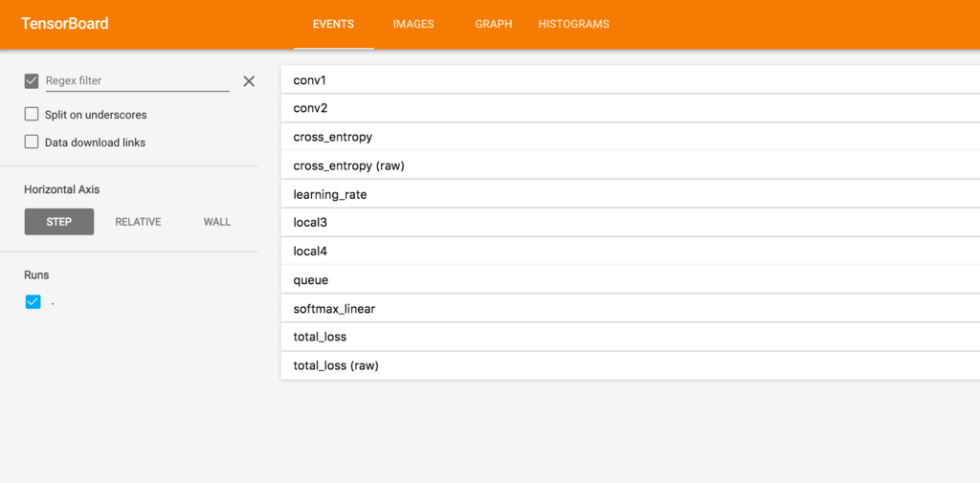Select STEP horizontal axis button
Screen dimensions: 980x483
point(59,222)
